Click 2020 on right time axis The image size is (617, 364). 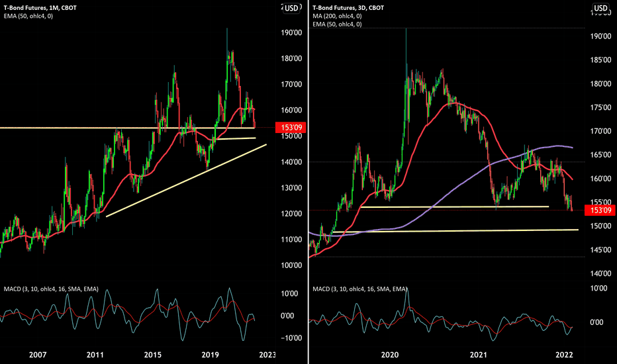click(390, 355)
